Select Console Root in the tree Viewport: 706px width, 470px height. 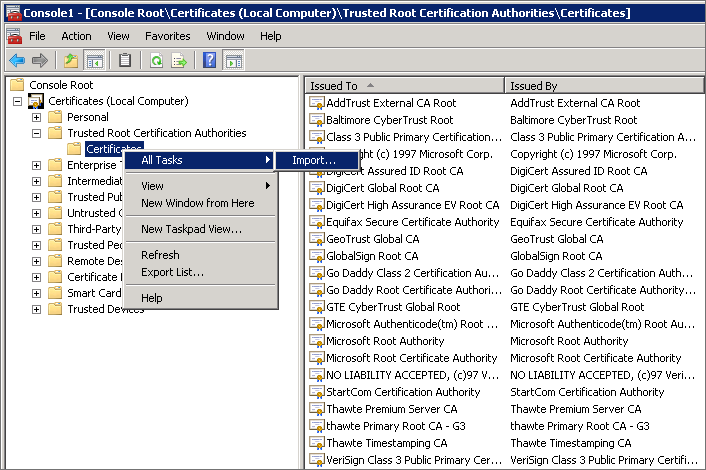coord(61,85)
